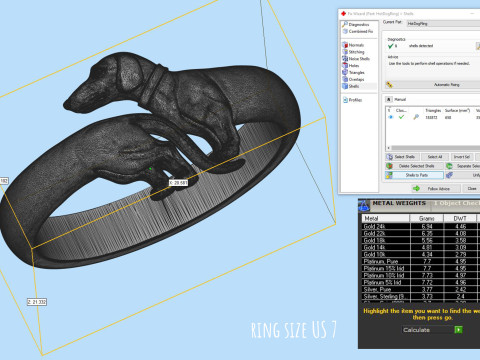The image size is (480, 360).
Task: Click the Metal Weights panel logo icon
Action: 364,206
